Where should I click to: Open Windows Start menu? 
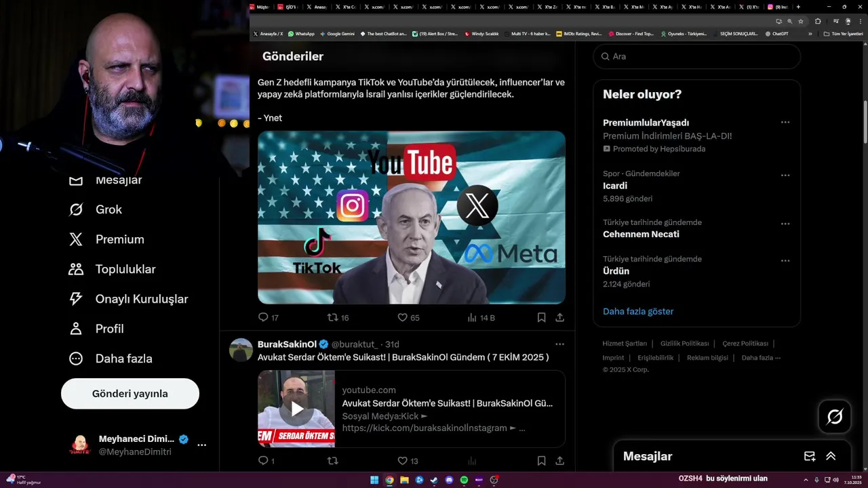click(x=374, y=480)
